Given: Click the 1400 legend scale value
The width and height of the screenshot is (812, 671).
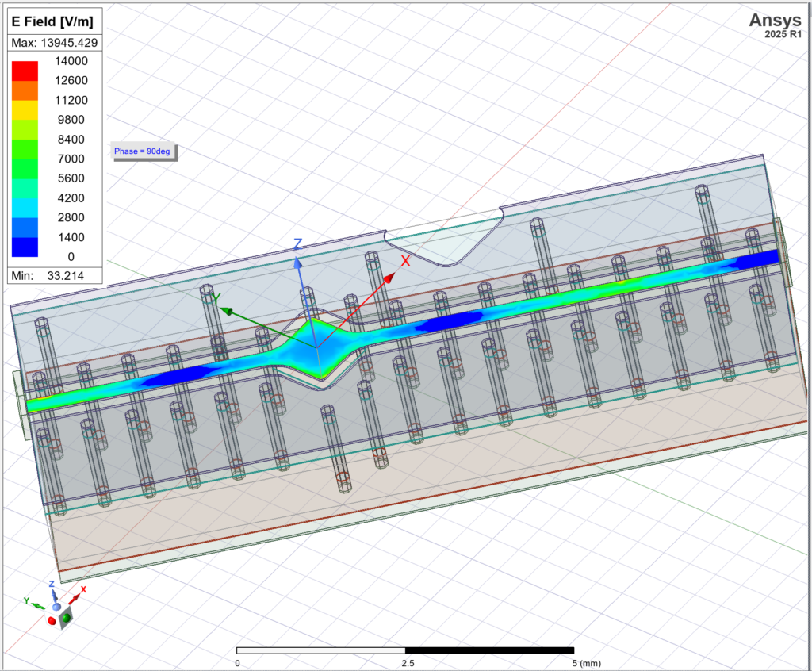Looking at the screenshot, I should [x=71, y=237].
